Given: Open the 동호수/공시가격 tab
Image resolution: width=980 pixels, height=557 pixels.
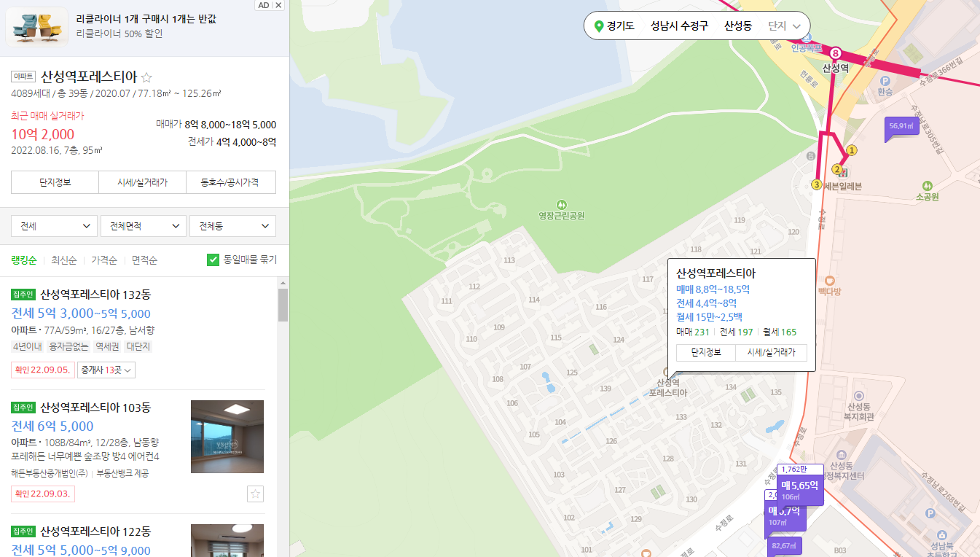Looking at the screenshot, I should (x=231, y=182).
